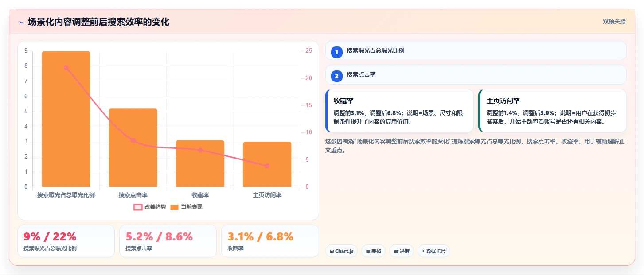This screenshot has width=644, height=275.
Task: Click the 5.2% / 8.6% stat card
Action: click(x=168, y=241)
